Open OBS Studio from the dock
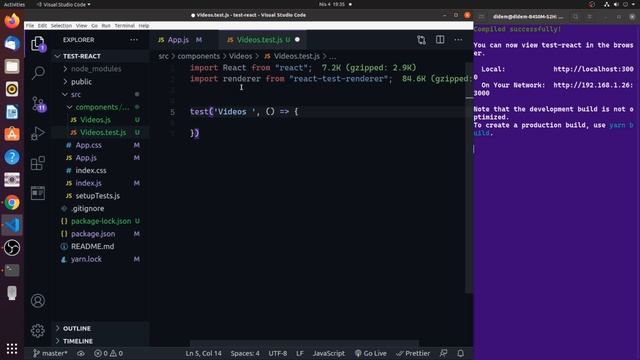The height and width of the screenshot is (360, 640). pos(12,248)
